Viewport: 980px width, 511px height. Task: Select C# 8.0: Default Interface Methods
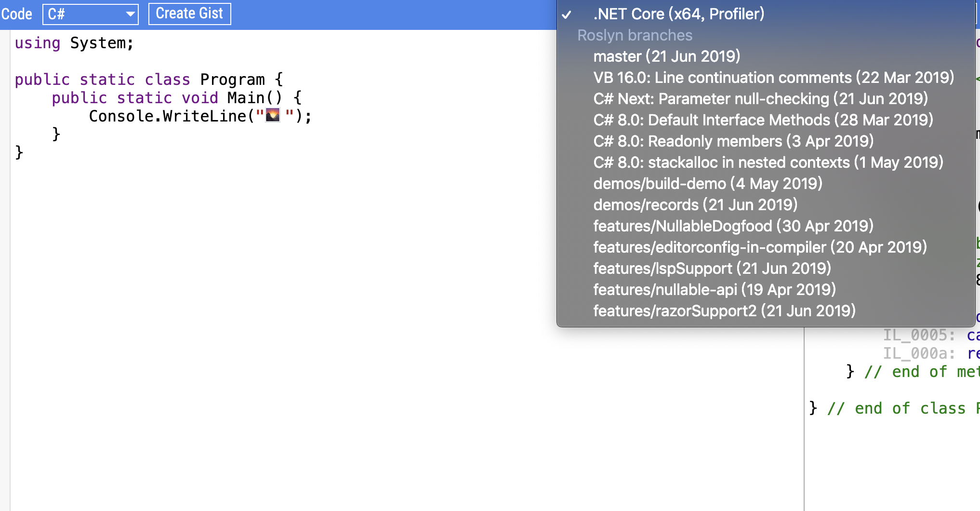click(x=766, y=120)
